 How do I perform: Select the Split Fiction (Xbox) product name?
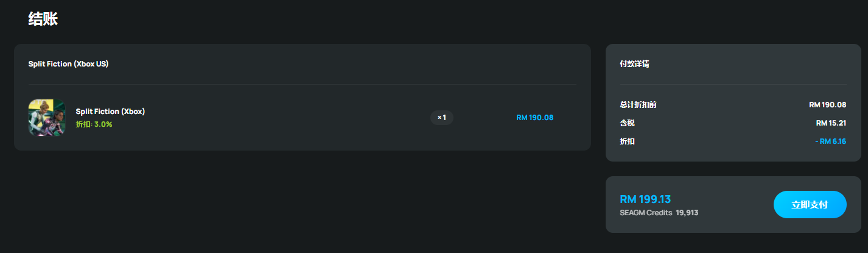[x=110, y=112]
